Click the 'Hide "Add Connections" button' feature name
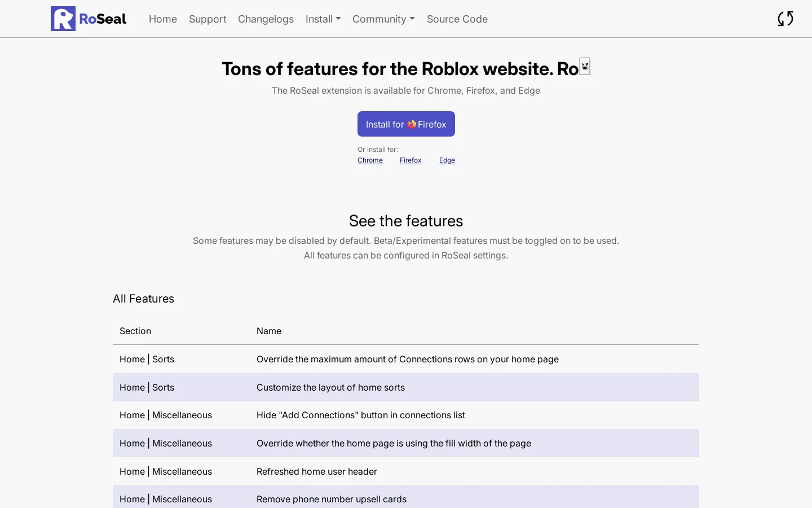Image resolution: width=812 pixels, height=508 pixels. [361, 415]
